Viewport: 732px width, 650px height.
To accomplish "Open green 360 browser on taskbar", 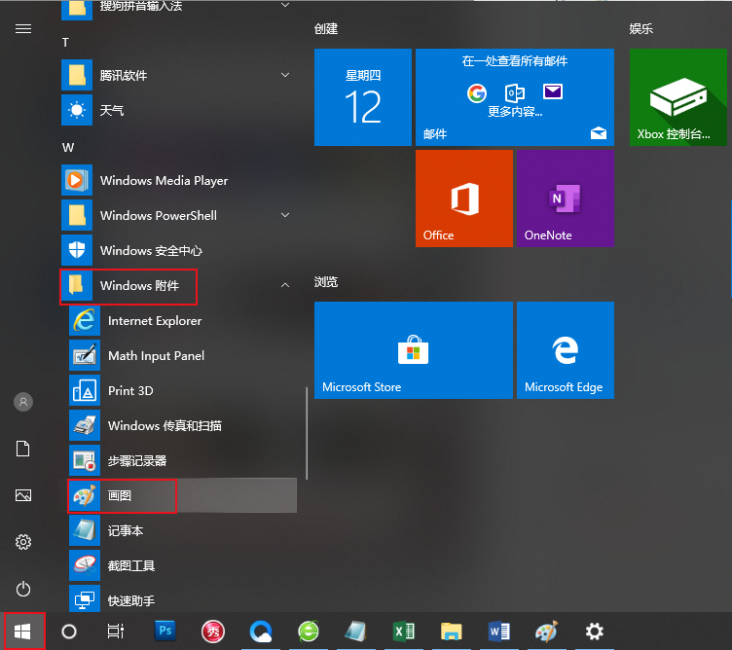I will 309,632.
